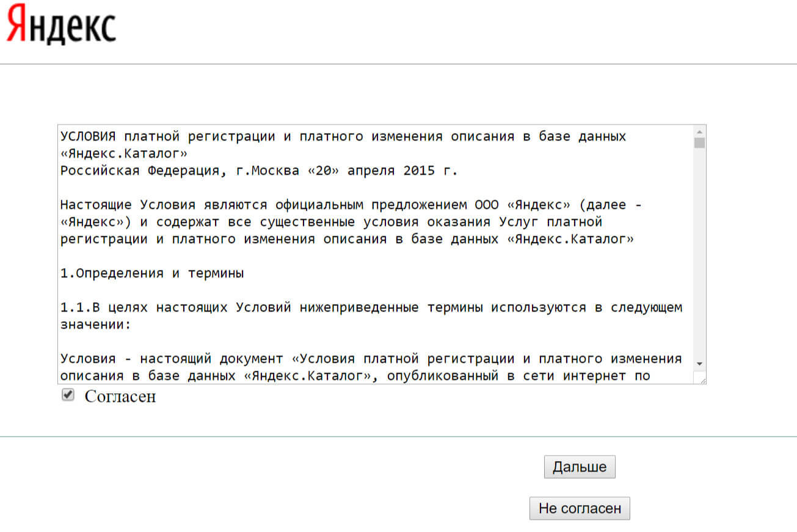Click the line 'Российская Федерация, г.Москва'
This screenshot has width=797, height=532.
pos(260,171)
